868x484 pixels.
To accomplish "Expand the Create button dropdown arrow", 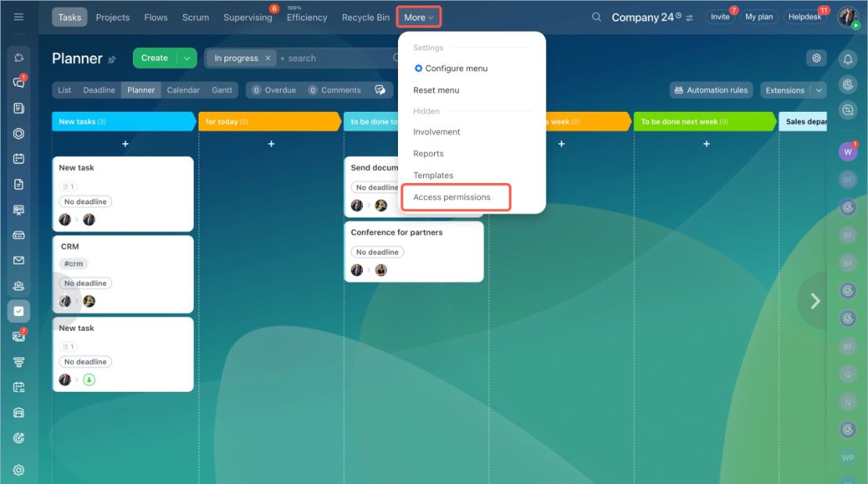I will point(187,58).
